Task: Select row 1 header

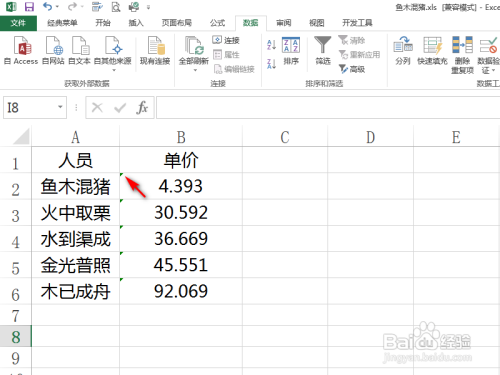Action: (x=15, y=160)
